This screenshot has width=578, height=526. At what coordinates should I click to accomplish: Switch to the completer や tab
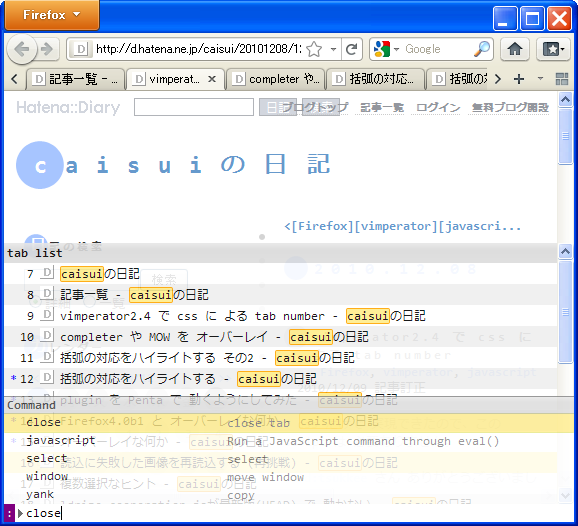coord(275,79)
